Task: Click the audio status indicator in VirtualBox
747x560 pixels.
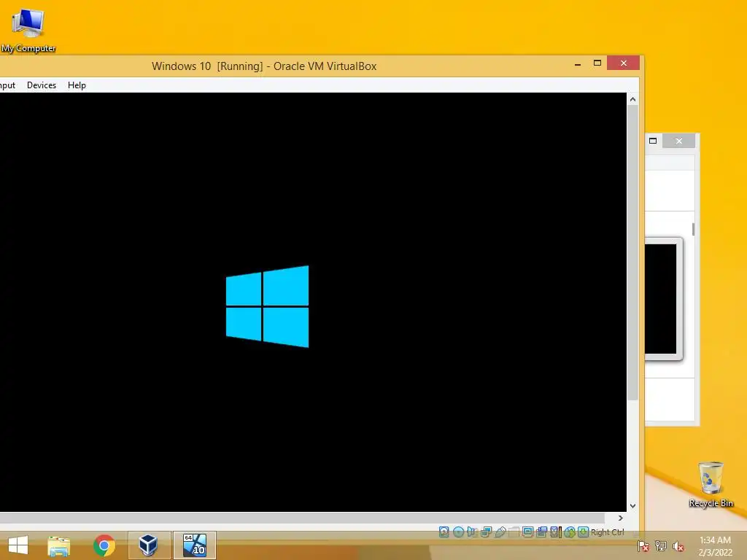Action: coord(472,532)
